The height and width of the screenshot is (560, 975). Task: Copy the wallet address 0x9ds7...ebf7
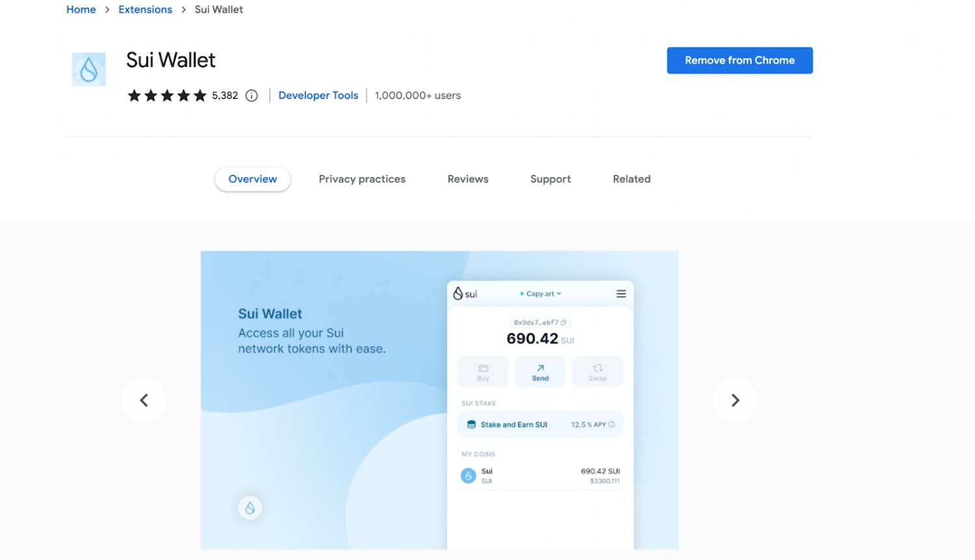564,322
